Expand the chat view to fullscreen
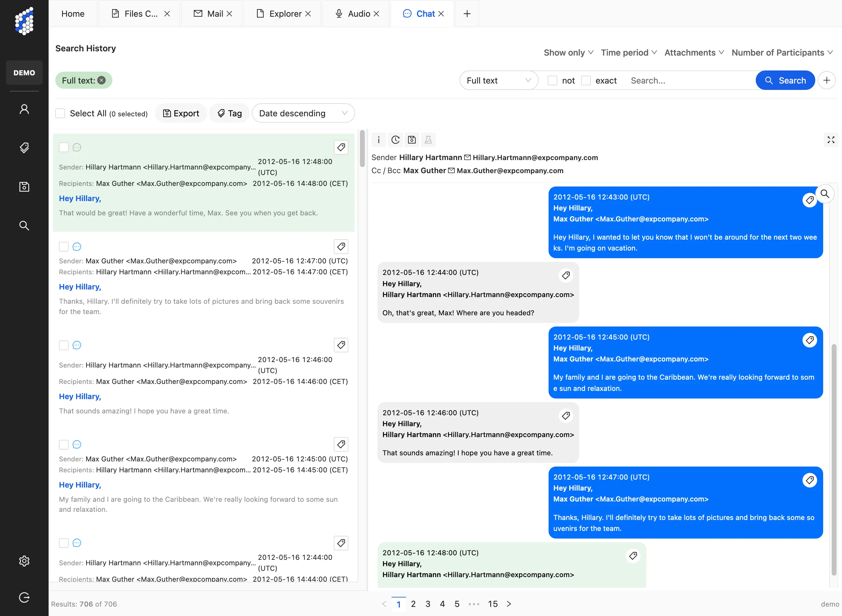Viewport: 842px width, 616px height. [x=831, y=140]
